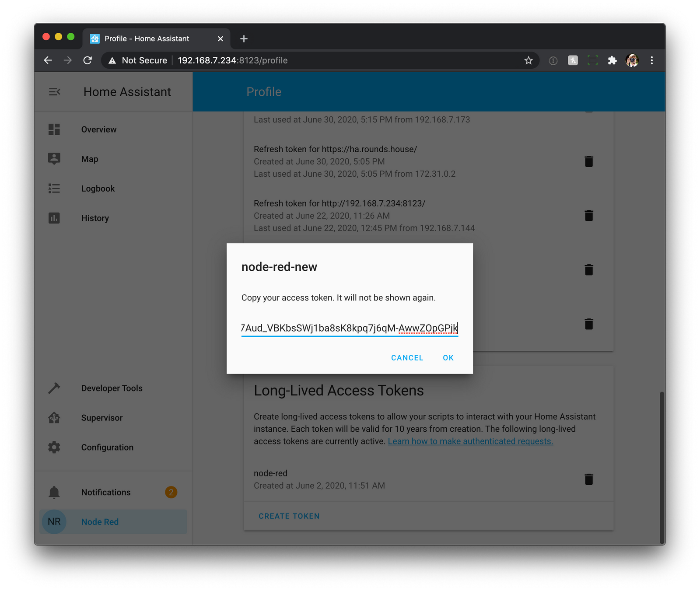
Task: Open Developer Tools hammer icon
Action: click(x=53, y=388)
